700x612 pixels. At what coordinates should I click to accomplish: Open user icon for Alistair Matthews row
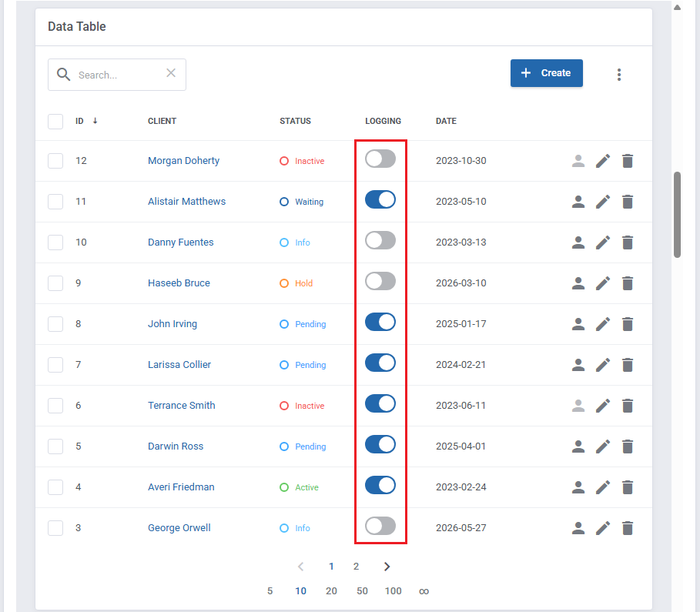pyautogui.click(x=578, y=202)
